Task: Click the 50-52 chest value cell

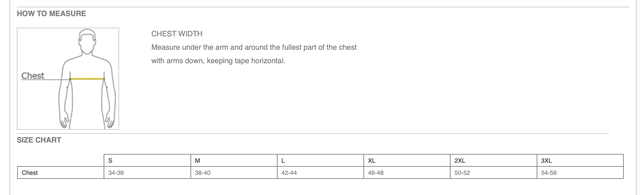Action: click(493, 172)
